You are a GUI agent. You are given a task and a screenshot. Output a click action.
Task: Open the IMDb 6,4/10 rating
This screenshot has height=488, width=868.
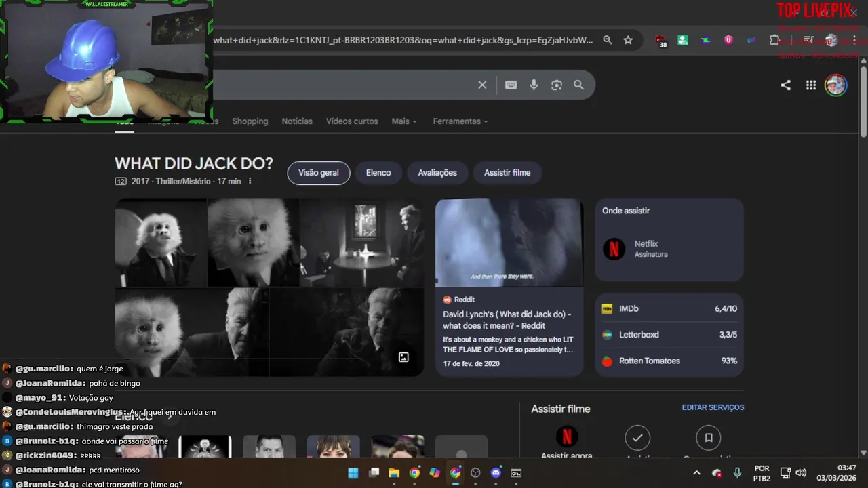[669, 308]
